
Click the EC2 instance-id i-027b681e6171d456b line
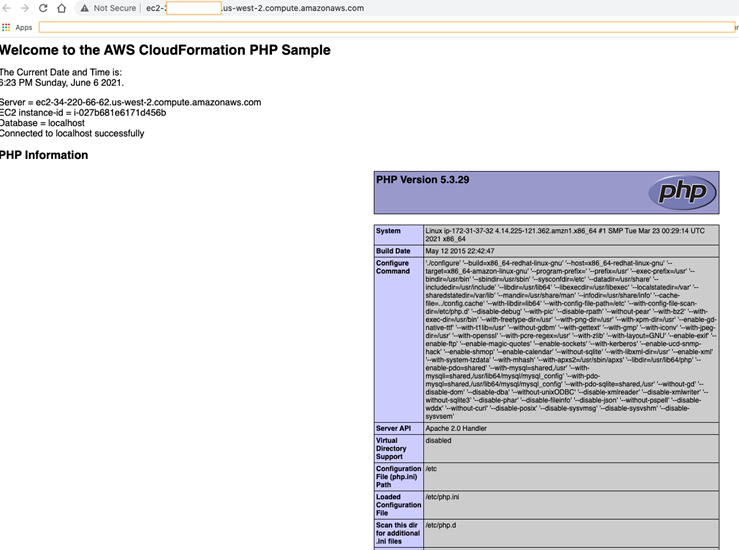click(83, 113)
